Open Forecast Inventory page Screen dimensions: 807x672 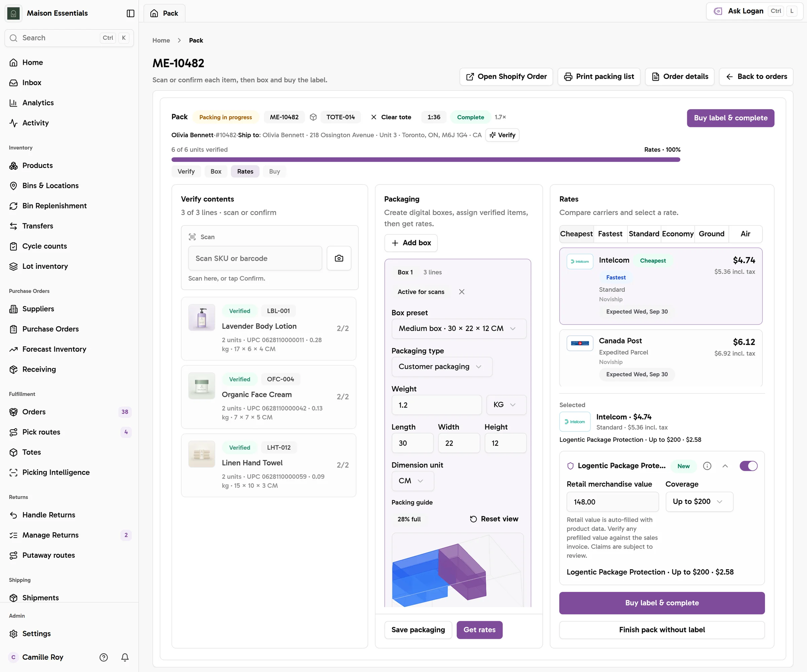click(x=69, y=349)
